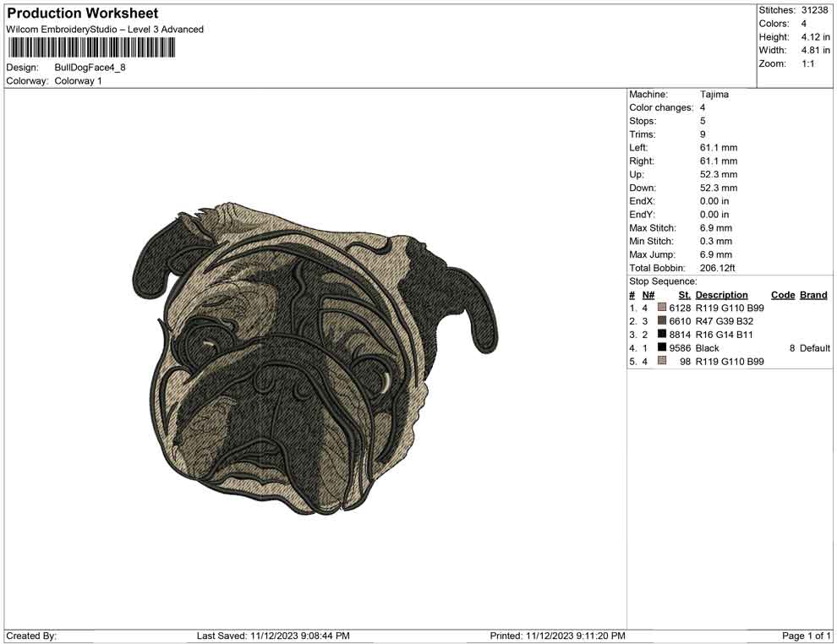Click the barcode under the Wilcom title
This screenshot has height=644, width=837.
pyautogui.click(x=90, y=47)
